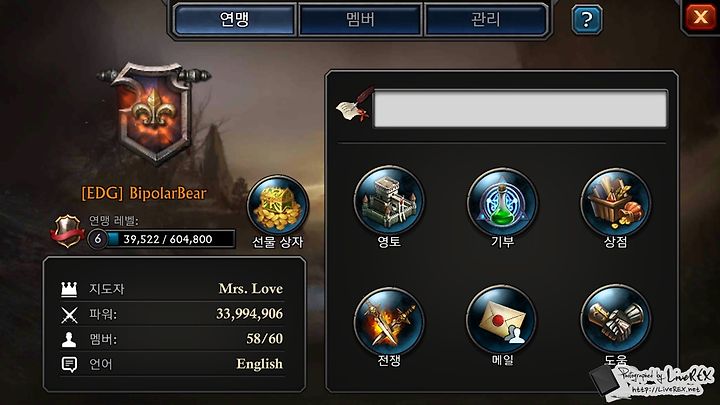This screenshot has height=405, width=720.
Task: Select the 지도자 Mrs. Love row
Action: tap(172, 289)
